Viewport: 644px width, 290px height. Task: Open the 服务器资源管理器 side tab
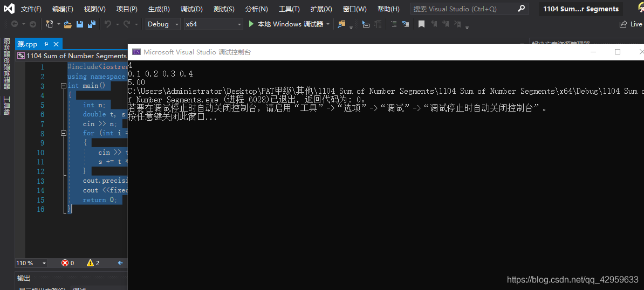tap(6, 64)
